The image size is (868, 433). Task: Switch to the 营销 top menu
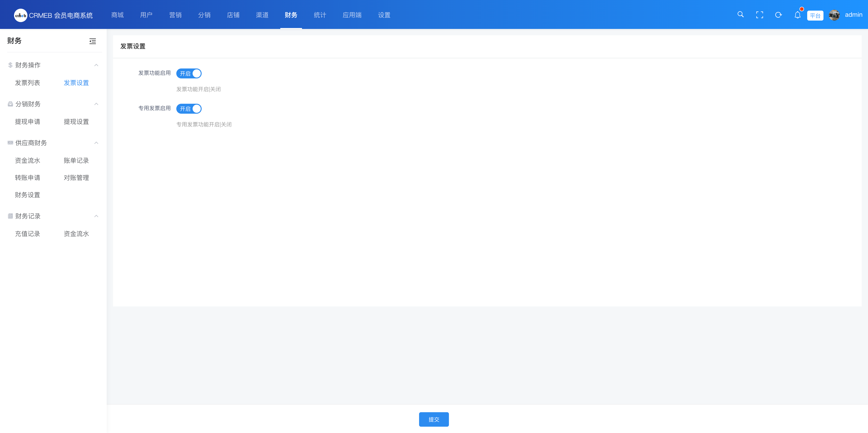(x=175, y=15)
